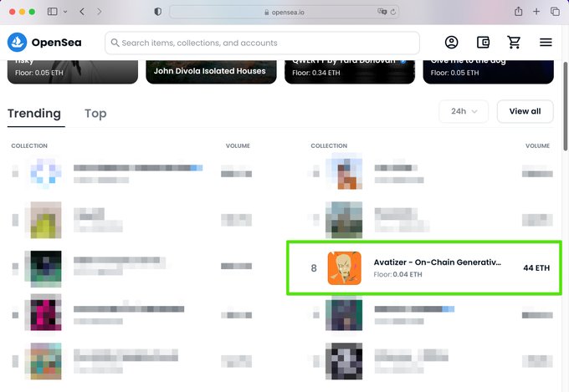
Task: Open the shopping cart icon
Action: click(515, 43)
